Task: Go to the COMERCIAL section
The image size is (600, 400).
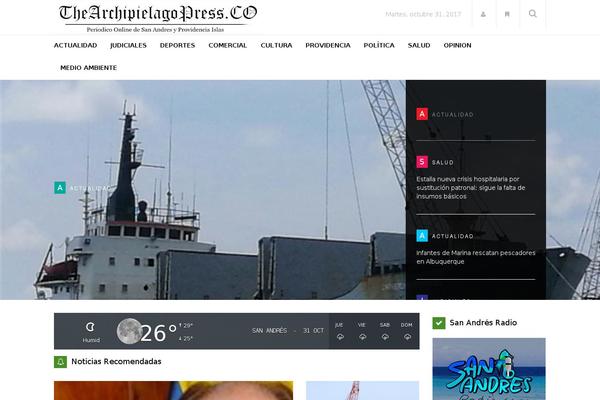Action: 228,45
